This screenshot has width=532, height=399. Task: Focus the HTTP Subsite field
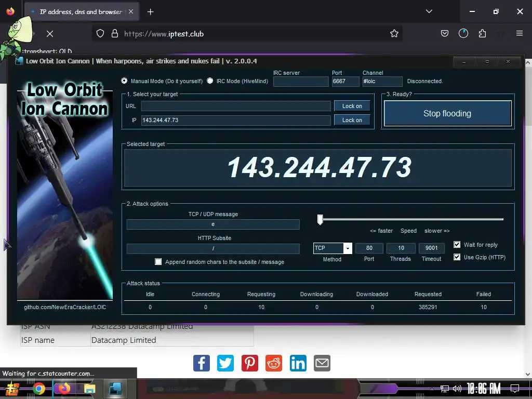click(x=213, y=248)
